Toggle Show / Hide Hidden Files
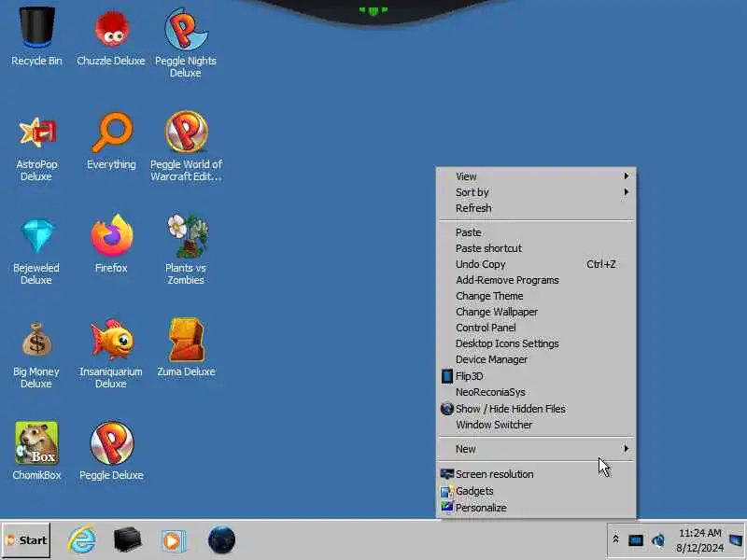Screen dimensions: 747x560 (536, 409)
